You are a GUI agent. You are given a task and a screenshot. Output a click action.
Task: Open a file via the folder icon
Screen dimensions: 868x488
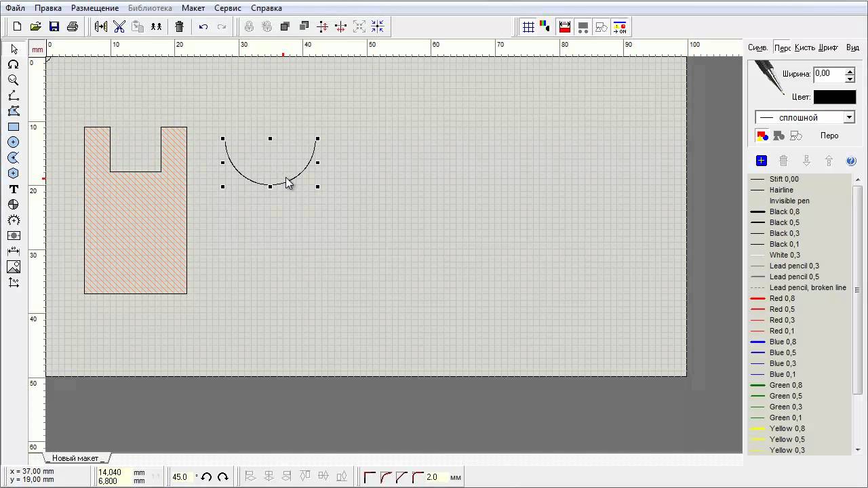pos(36,26)
